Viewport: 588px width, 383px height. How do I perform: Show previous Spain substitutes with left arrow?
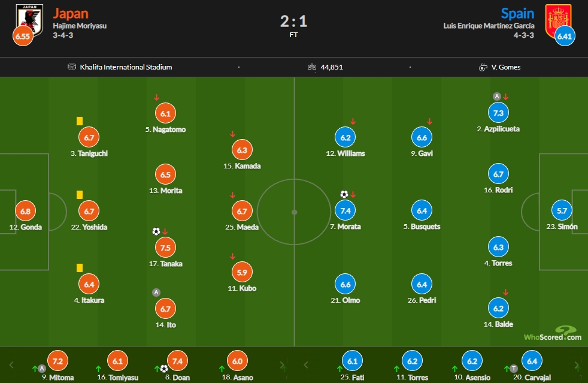(305, 364)
